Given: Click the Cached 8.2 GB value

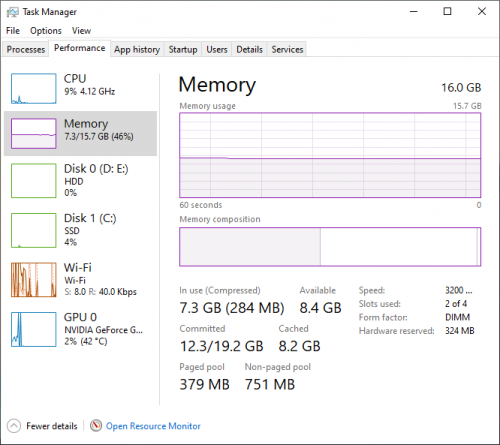Looking at the screenshot, I should [299, 346].
